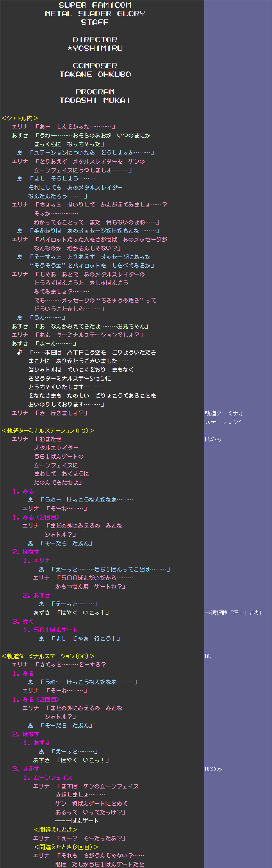Click the reply "うん………"
The image size is (272, 868).
(47, 318)
